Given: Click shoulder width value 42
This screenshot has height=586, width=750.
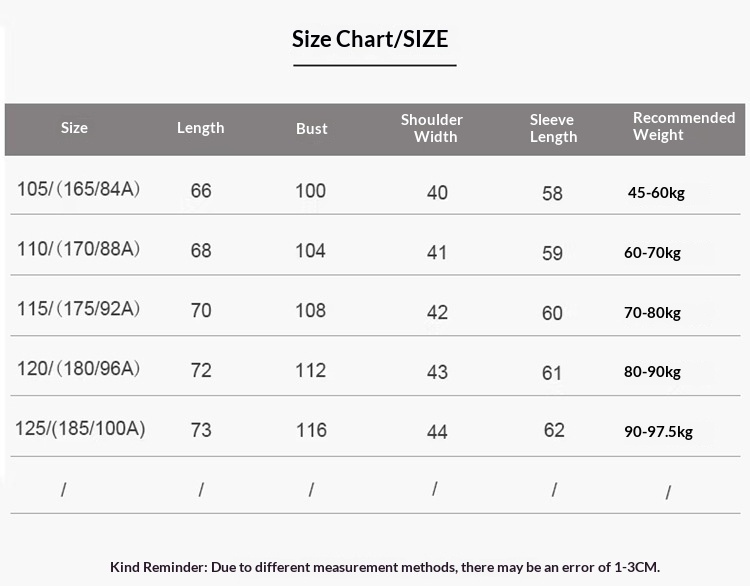Looking at the screenshot, I should (437, 312).
